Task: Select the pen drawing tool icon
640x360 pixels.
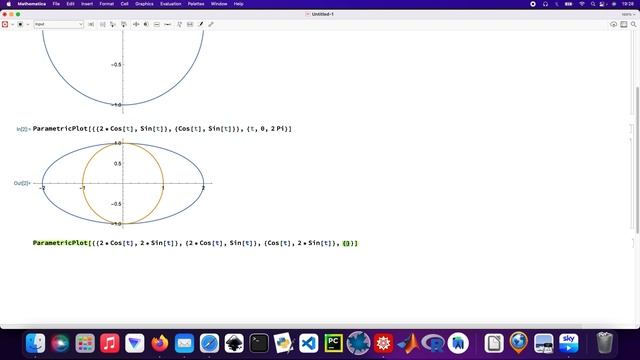Action: [x=201, y=24]
